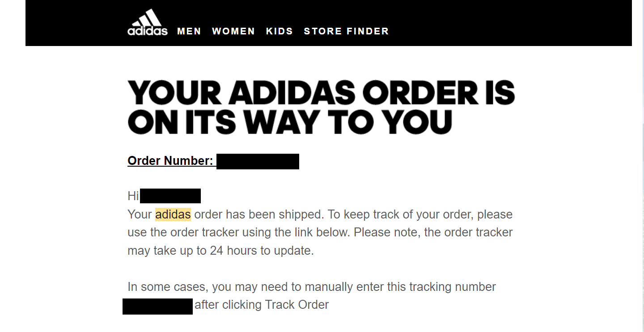Click the highlighted adidas word
The image size is (644, 332).
click(x=173, y=214)
